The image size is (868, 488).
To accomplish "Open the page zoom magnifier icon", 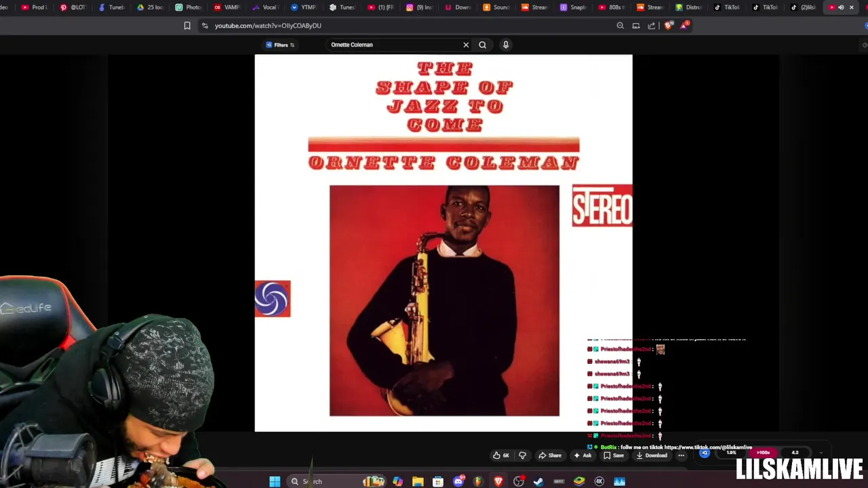I will click(x=620, y=26).
